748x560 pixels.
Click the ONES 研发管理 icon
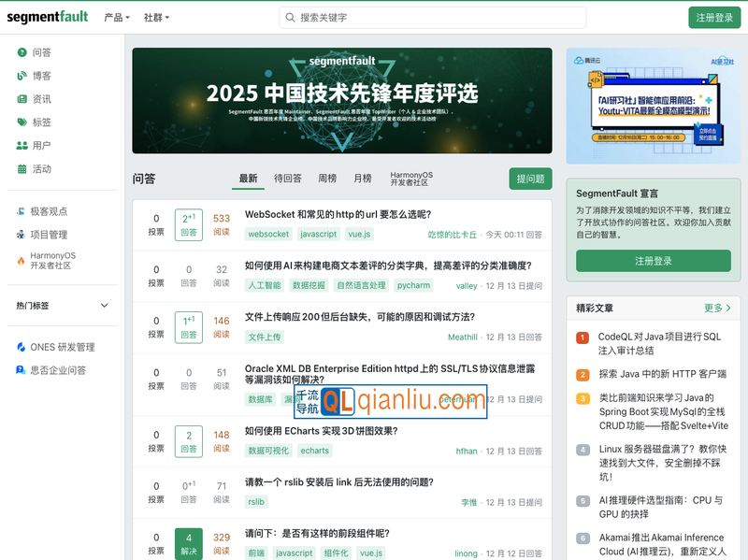pyautogui.click(x=22, y=347)
